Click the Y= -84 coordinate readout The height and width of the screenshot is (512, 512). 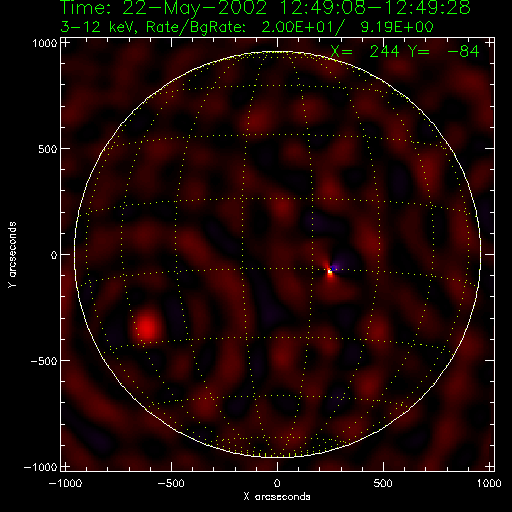(443, 52)
